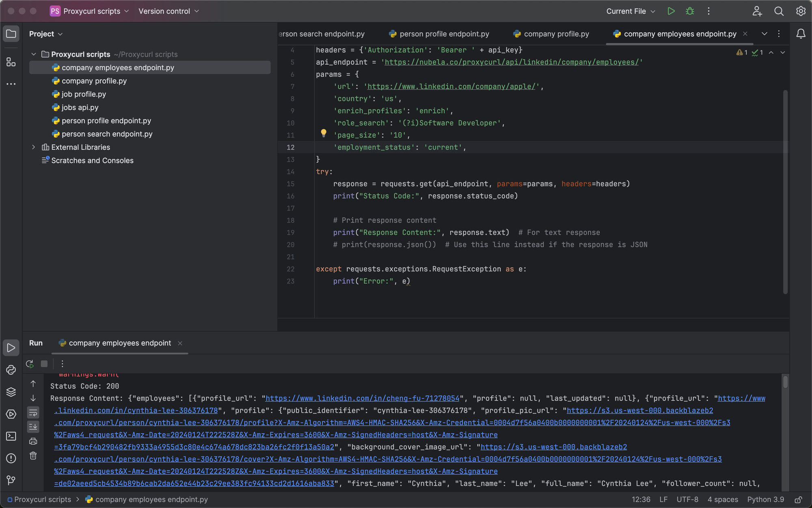Open the Project view selector dropdown
Screen dimensions: 812x508
46,34
